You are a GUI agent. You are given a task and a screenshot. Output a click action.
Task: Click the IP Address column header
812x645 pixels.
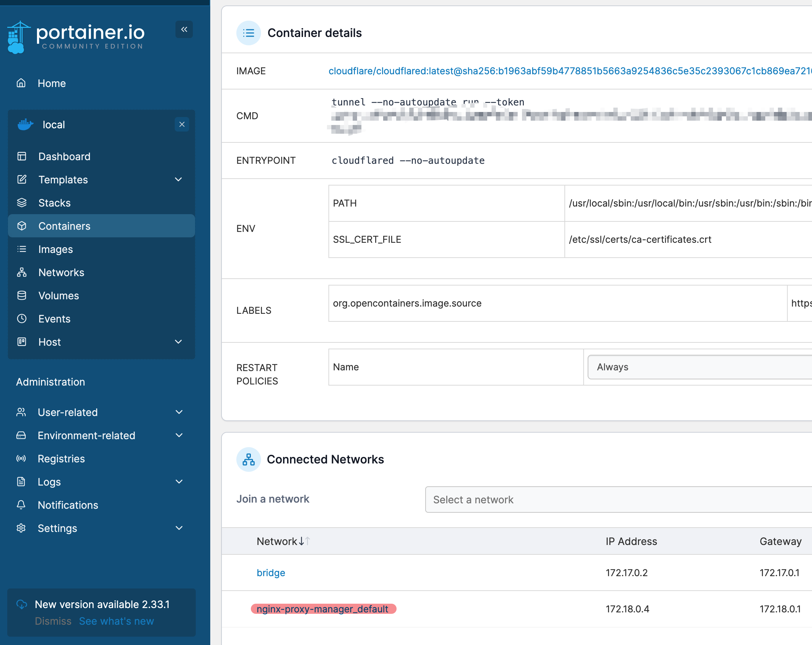[x=631, y=541]
